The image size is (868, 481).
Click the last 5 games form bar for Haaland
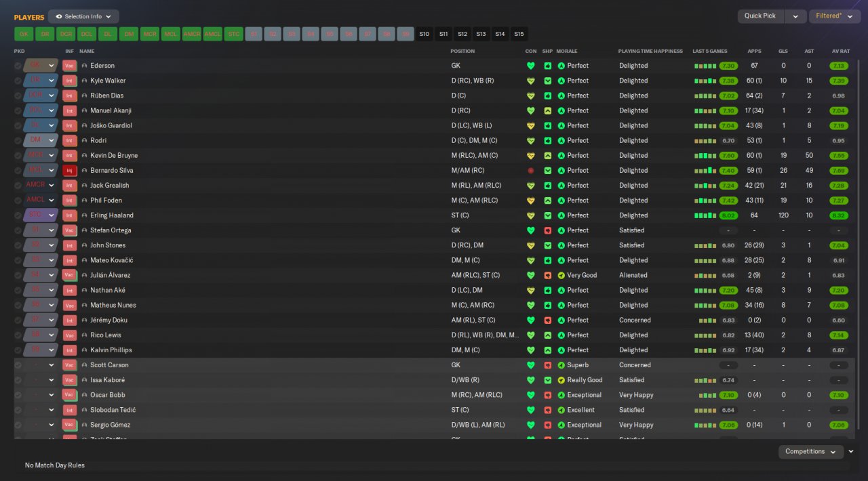705,215
